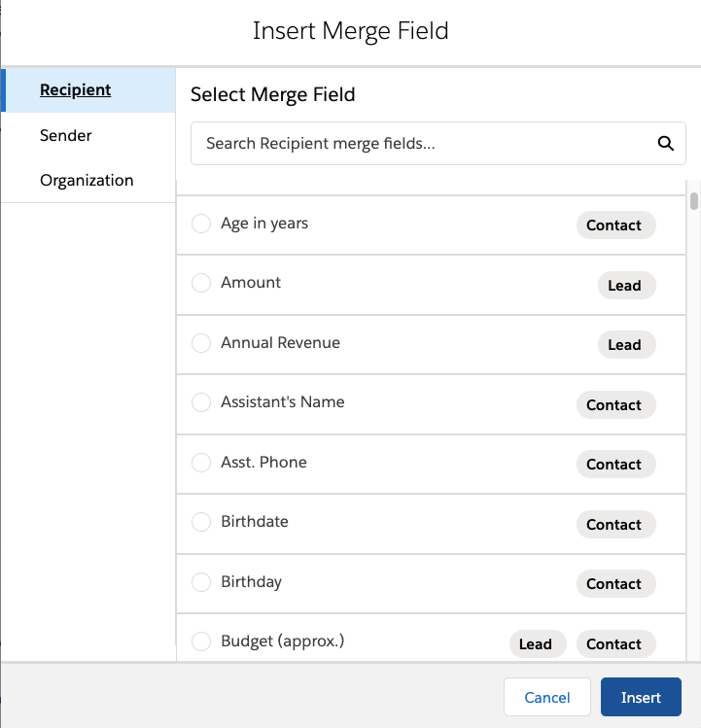This screenshot has width=701, height=728.
Task: Open the Recipient tab
Action: (76, 90)
